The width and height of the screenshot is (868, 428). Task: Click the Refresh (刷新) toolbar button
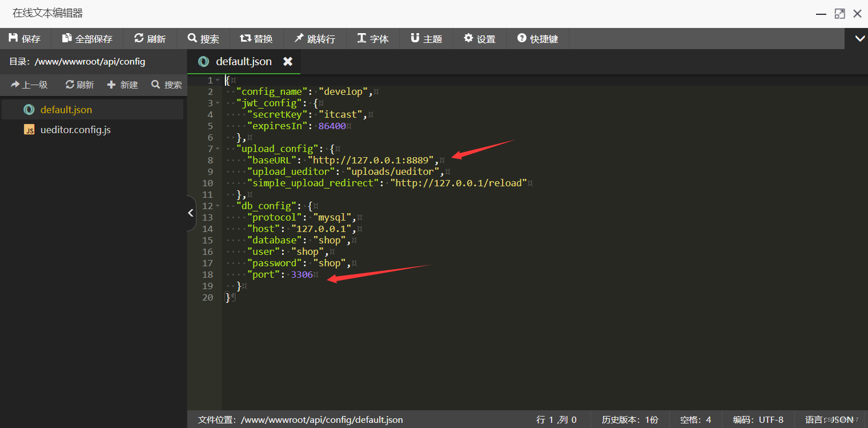coord(150,39)
